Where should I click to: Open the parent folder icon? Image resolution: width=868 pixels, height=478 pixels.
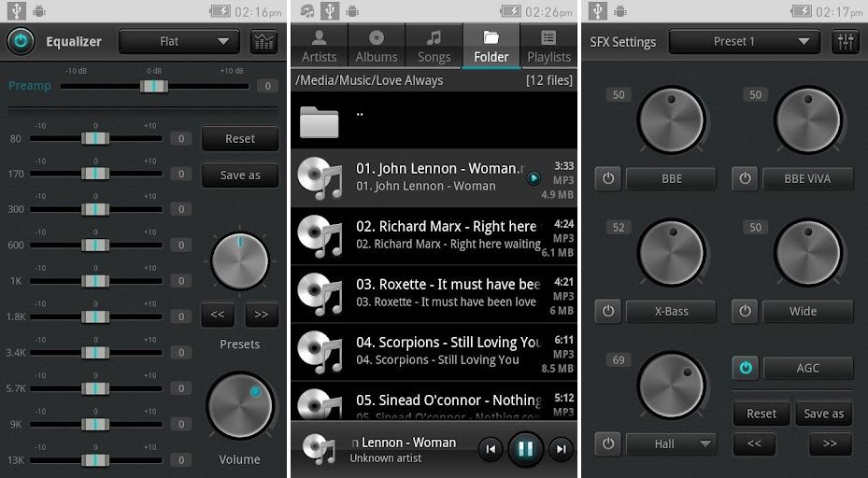tap(320, 120)
